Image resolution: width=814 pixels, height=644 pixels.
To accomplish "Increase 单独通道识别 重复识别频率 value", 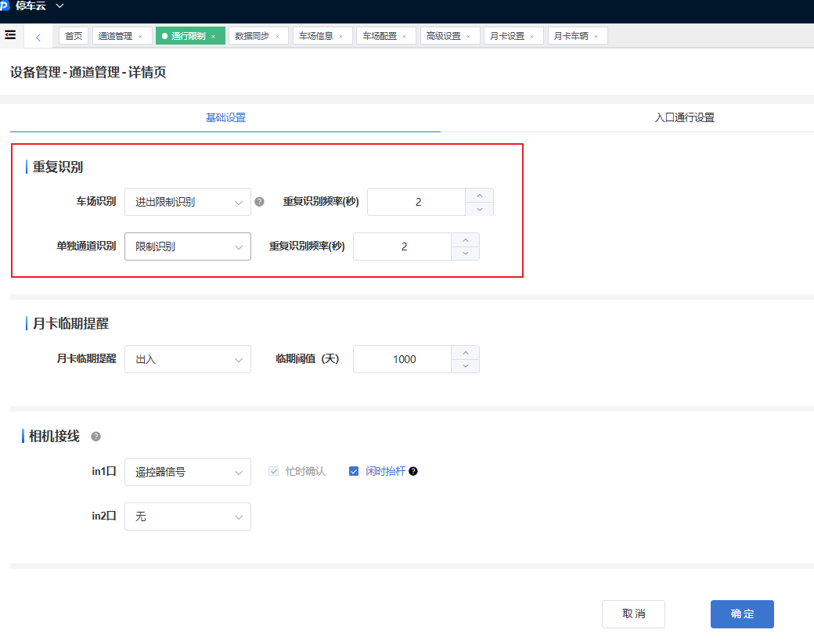I will point(465,240).
